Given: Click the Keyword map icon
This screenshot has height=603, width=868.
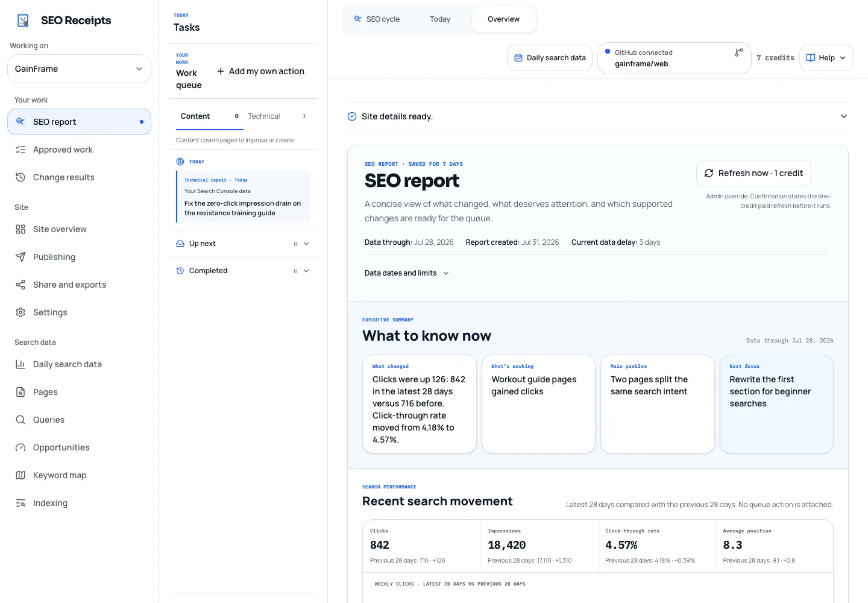Looking at the screenshot, I should tap(20, 475).
